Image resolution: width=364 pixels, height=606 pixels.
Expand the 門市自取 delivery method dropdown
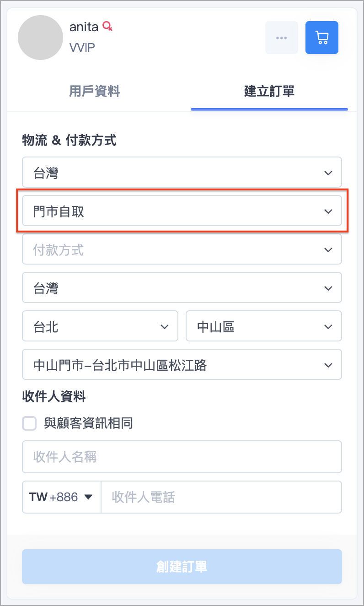[x=182, y=211]
